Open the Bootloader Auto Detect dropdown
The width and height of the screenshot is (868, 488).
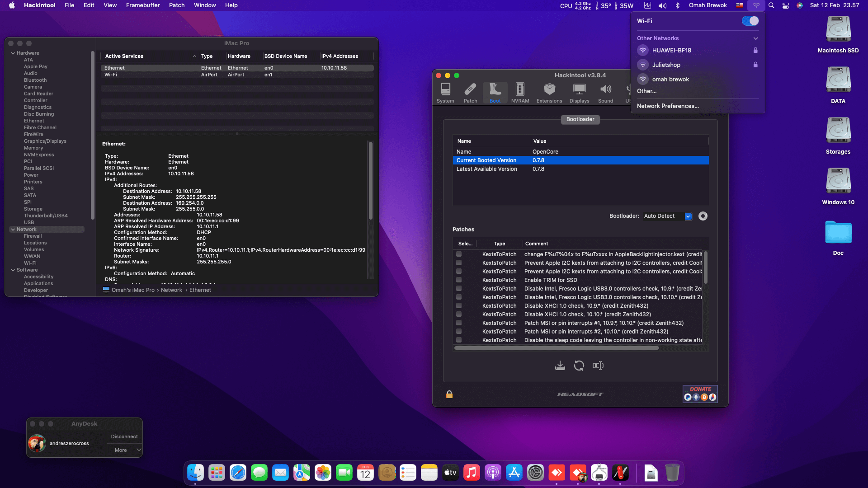click(x=668, y=216)
